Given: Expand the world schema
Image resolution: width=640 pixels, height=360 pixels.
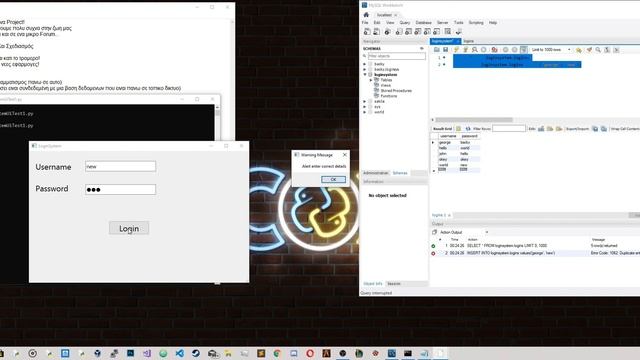Looking at the screenshot, I should 364,112.
